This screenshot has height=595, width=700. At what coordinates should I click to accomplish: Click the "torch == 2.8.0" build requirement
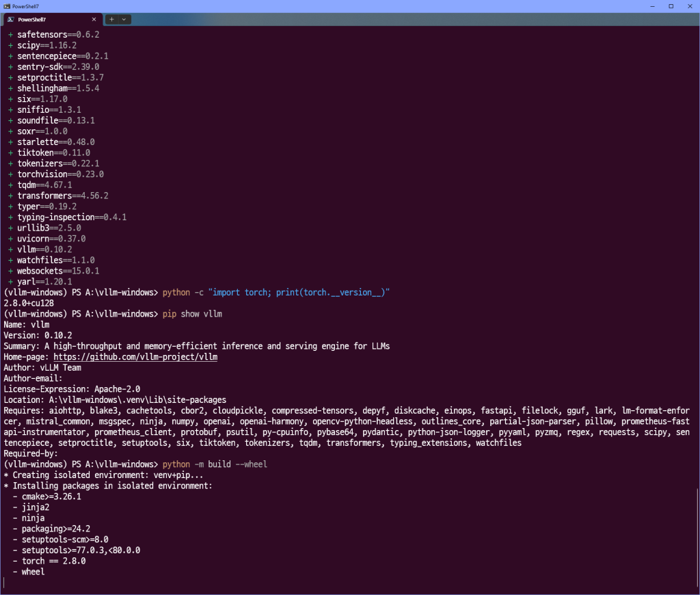(x=53, y=561)
